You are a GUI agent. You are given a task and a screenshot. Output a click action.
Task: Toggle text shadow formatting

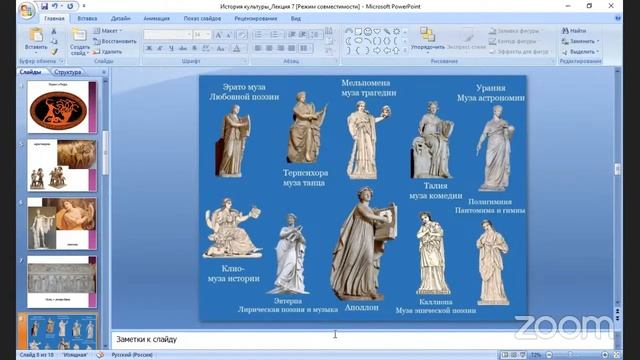[x=194, y=49]
